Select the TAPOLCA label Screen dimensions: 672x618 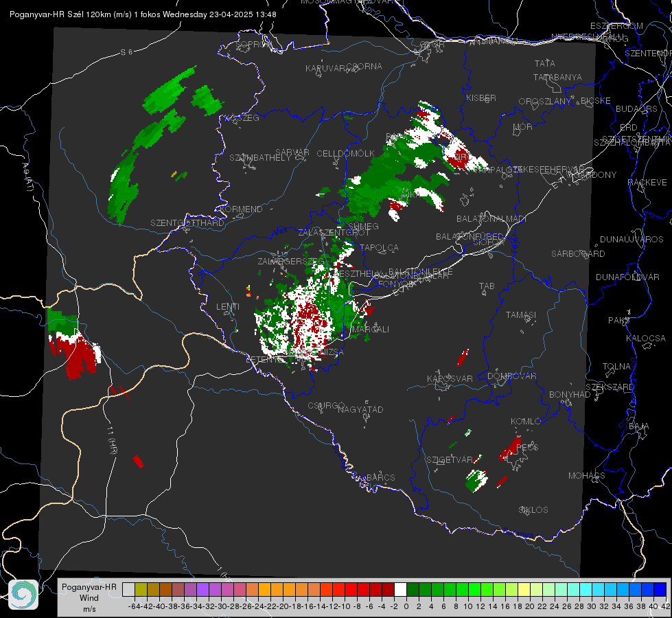click(379, 247)
